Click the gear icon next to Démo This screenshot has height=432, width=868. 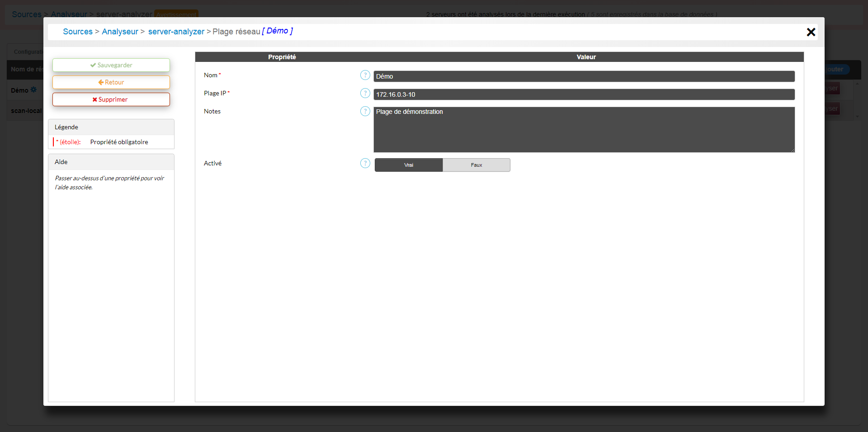[33, 90]
